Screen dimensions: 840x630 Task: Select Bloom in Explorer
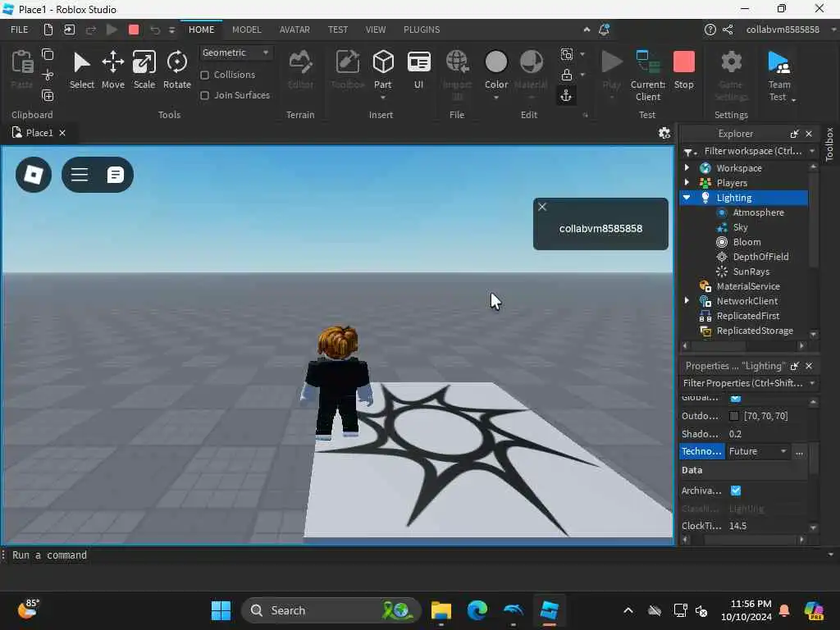[x=746, y=242]
